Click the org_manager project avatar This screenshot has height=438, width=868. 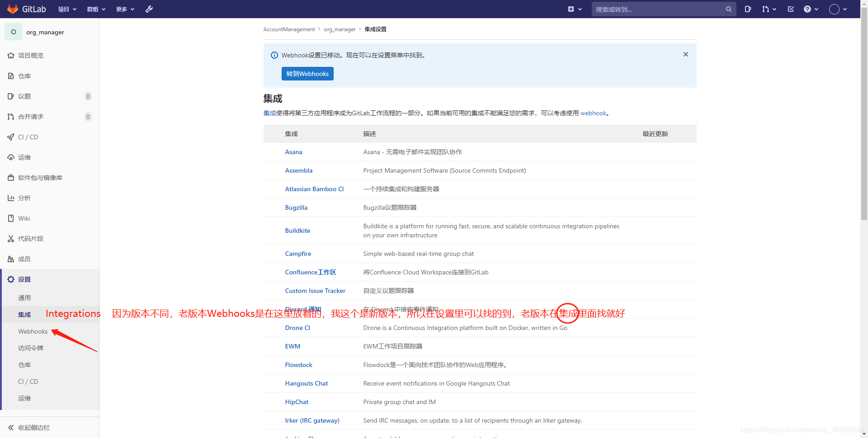[x=14, y=32]
